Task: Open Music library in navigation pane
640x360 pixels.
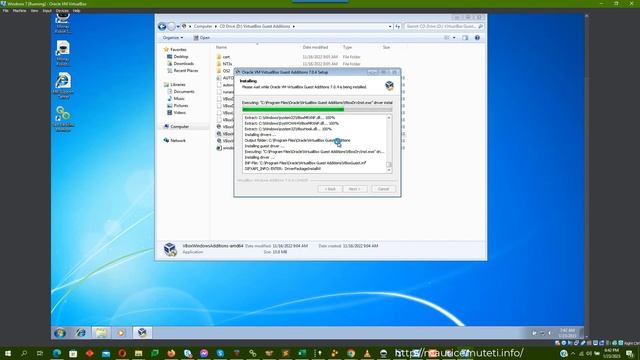Action: [x=176, y=99]
